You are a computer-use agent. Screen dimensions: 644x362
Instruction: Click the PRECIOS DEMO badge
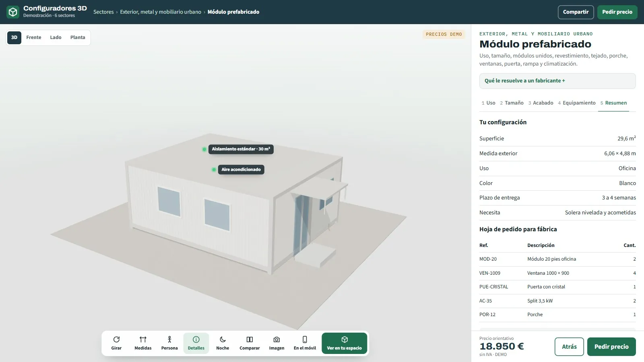point(444,35)
